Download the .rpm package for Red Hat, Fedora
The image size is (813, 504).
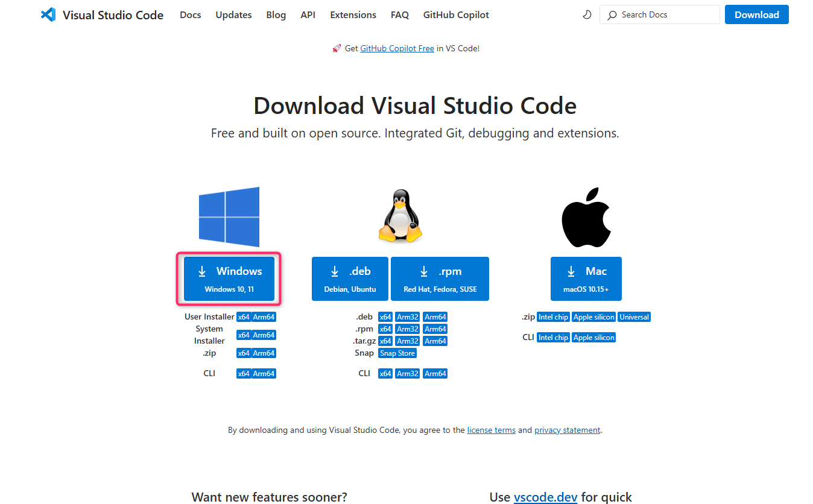440,279
